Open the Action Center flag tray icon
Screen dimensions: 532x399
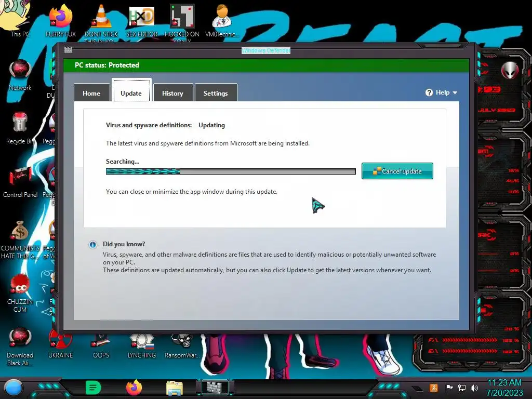pos(449,388)
